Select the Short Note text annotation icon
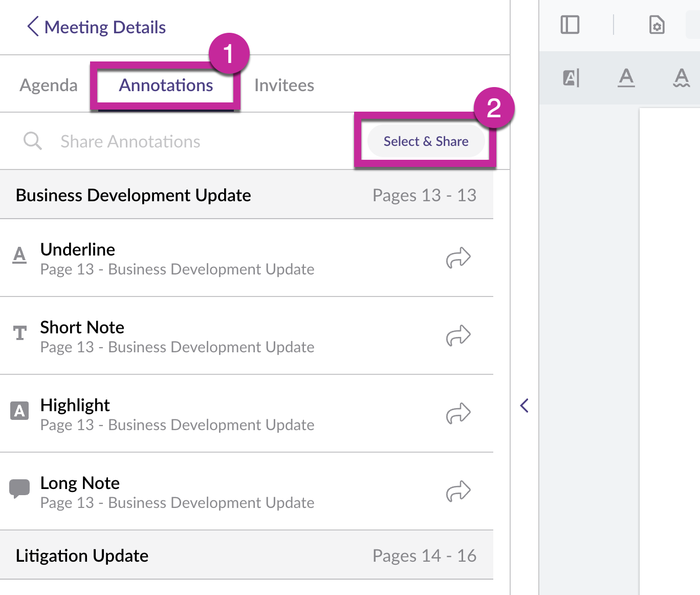This screenshot has width=700, height=595. [x=19, y=333]
